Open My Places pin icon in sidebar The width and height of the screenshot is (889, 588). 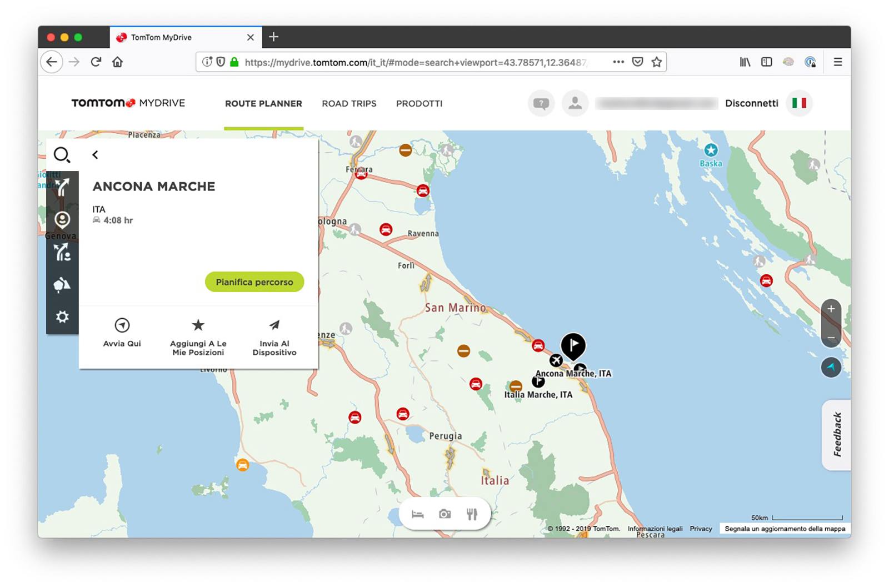62,220
